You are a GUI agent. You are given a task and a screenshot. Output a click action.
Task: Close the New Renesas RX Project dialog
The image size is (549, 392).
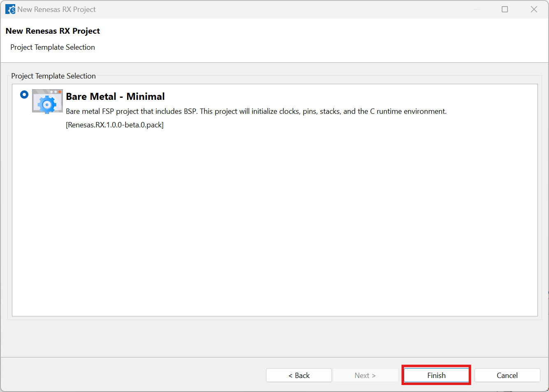coord(534,9)
